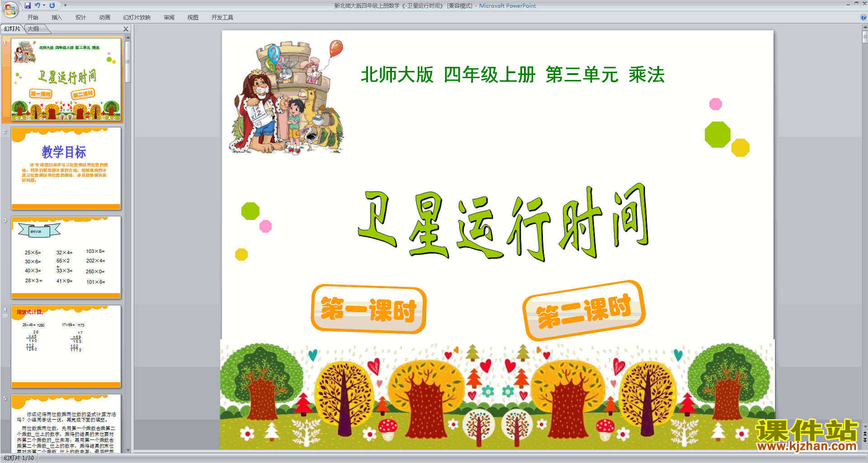Go to next slide via double-down arrow
868x463 pixels.
pyautogui.click(x=865, y=440)
